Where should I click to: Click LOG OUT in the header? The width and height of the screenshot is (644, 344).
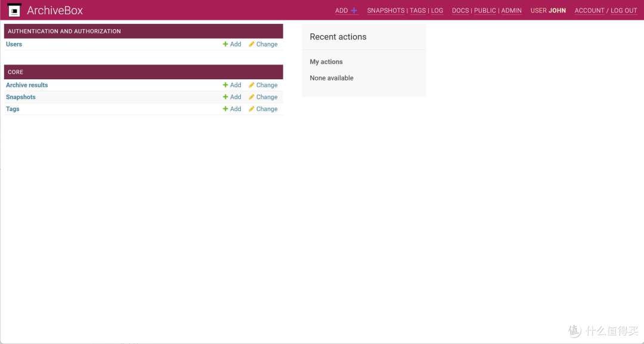coord(624,11)
